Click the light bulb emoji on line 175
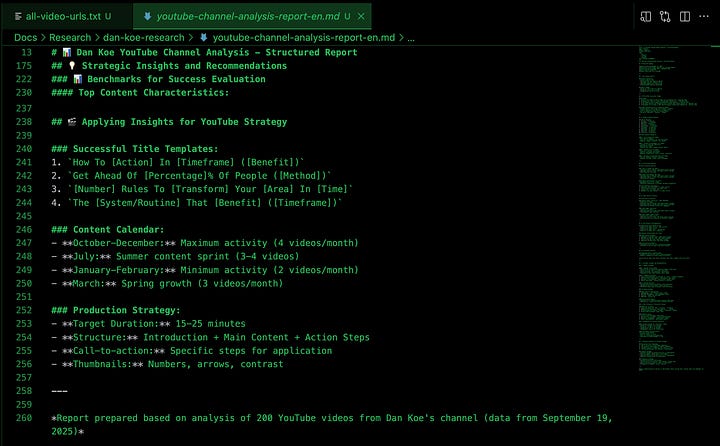Viewport: 720px width, 446px height. coord(72,66)
